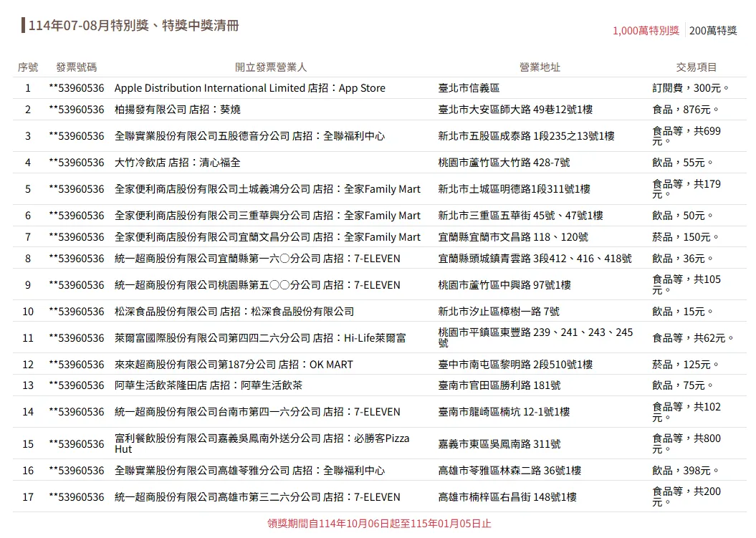756x538 pixels.
Task: Click the 交易項目 column header
Action: [x=697, y=67]
